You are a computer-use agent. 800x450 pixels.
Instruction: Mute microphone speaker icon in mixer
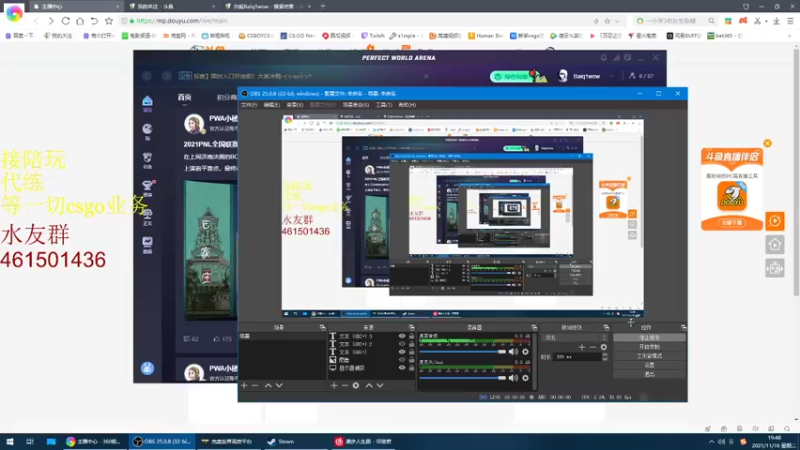pos(513,378)
